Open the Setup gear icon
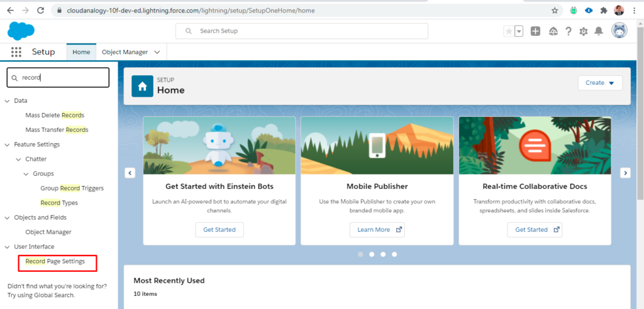This screenshot has width=644, height=309. (584, 31)
